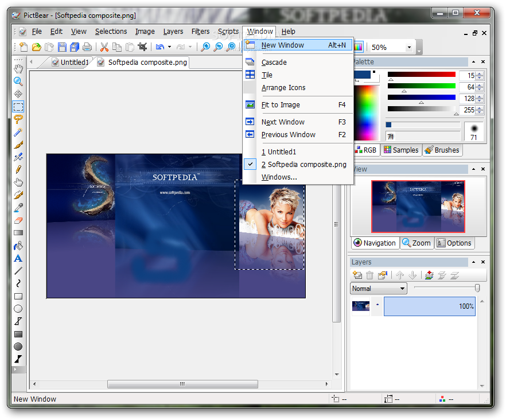The height and width of the screenshot is (420, 506).
Task: Choose Next Window menu entry
Action: [x=298, y=122]
